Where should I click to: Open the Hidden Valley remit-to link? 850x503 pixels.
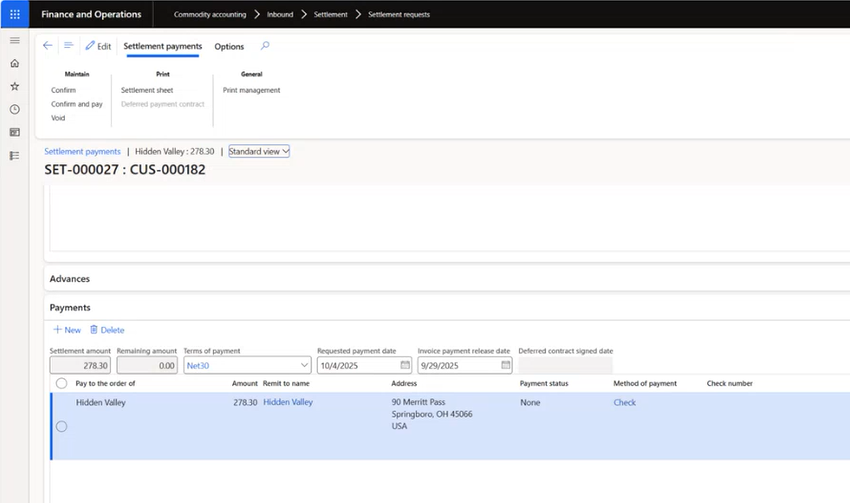tap(288, 402)
